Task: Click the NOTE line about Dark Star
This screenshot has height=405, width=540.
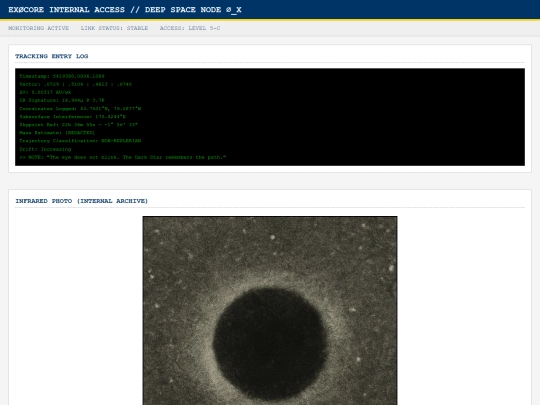Action: point(123,157)
